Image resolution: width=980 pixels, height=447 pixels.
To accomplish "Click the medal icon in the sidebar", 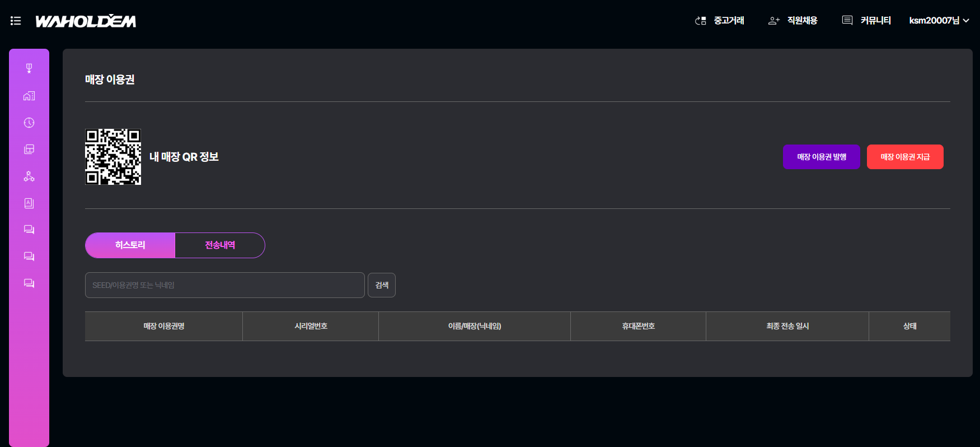I will coord(29,68).
